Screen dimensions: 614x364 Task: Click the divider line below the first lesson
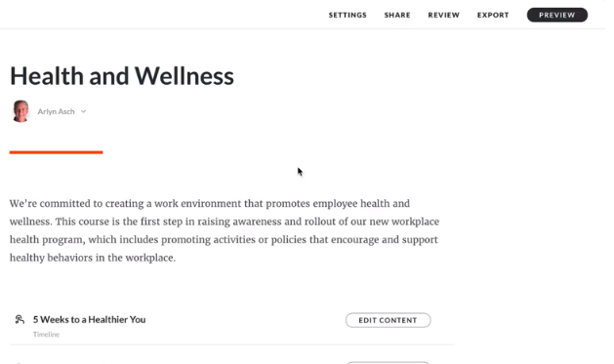(x=231, y=344)
